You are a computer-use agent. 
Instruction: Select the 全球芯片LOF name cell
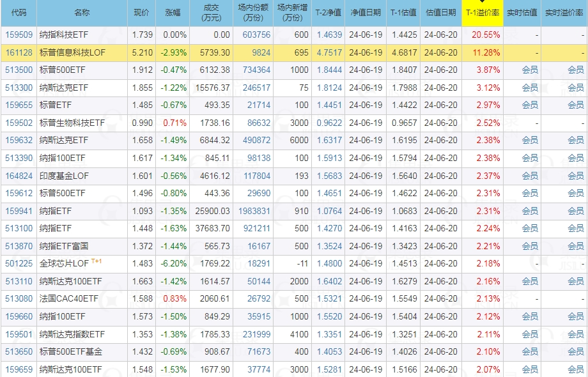point(82,263)
